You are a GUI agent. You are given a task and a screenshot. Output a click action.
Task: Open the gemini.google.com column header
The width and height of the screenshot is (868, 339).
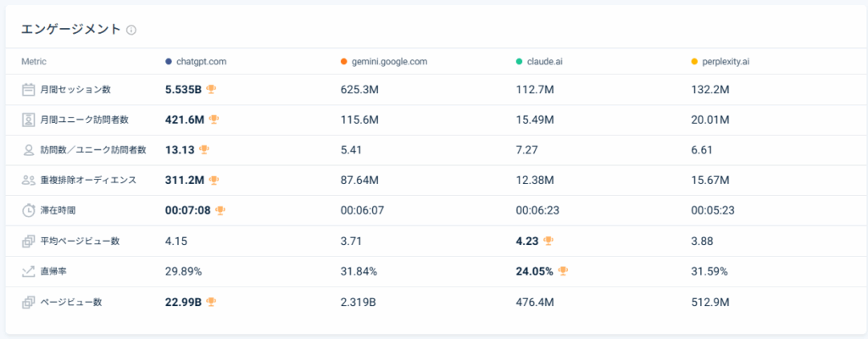pos(390,62)
